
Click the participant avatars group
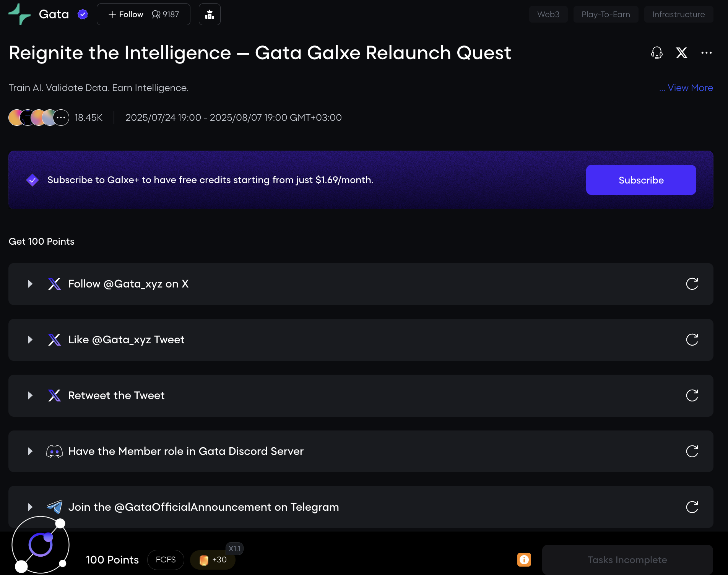[x=39, y=118]
